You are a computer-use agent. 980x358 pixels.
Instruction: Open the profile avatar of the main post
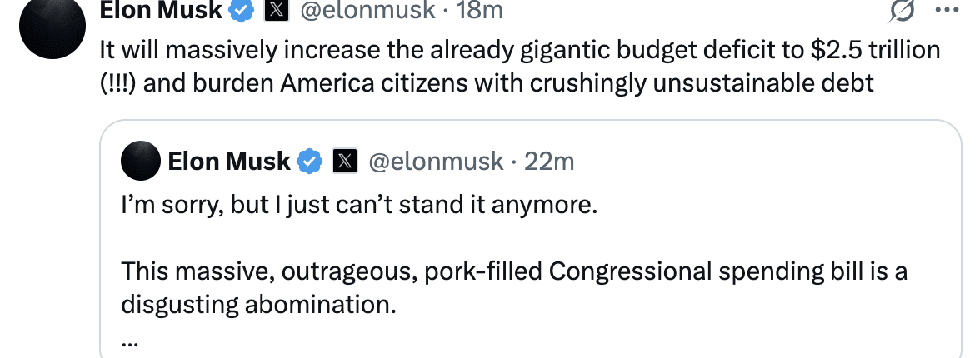[53, 29]
